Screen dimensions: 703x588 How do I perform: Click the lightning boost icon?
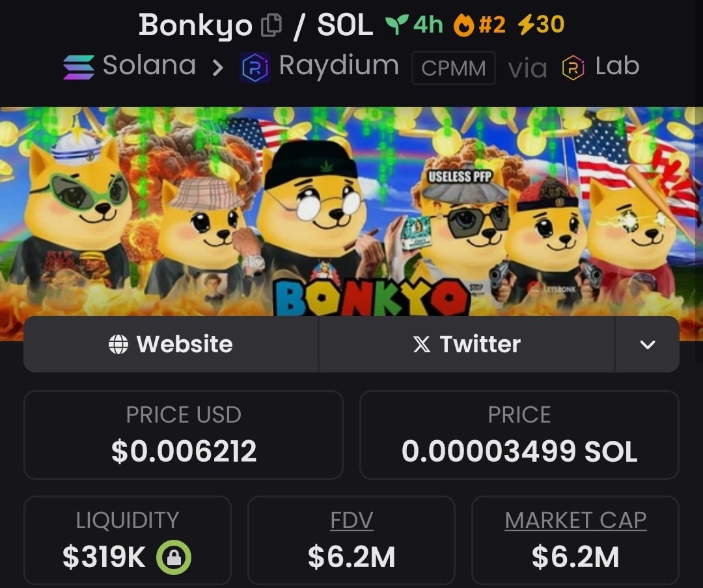pyautogui.click(x=526, y=24)
